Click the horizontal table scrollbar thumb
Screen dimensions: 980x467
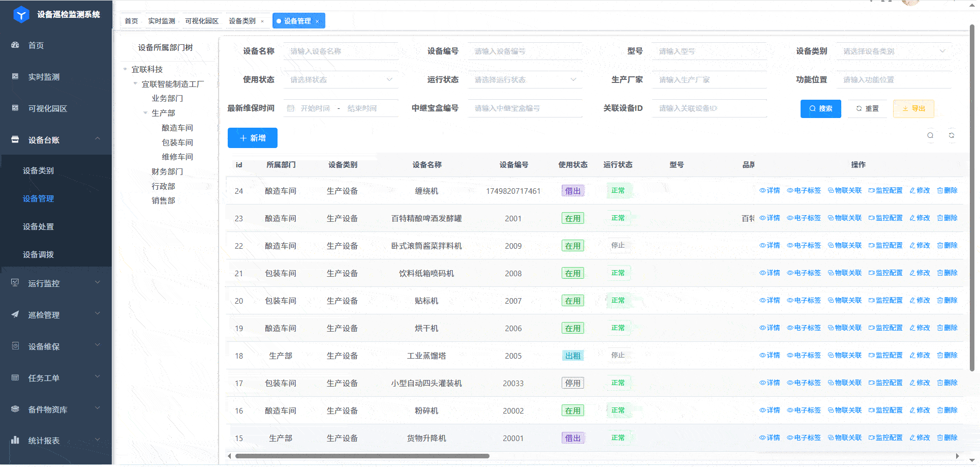(x=362, y=456)
